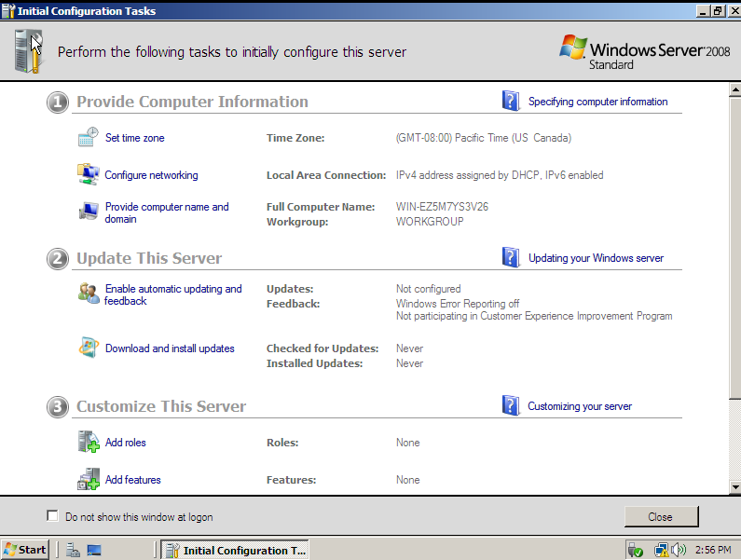Click Show Desktop quick launch icon
The height and width of the screenshot is (560, 741).
click(94, 550)
